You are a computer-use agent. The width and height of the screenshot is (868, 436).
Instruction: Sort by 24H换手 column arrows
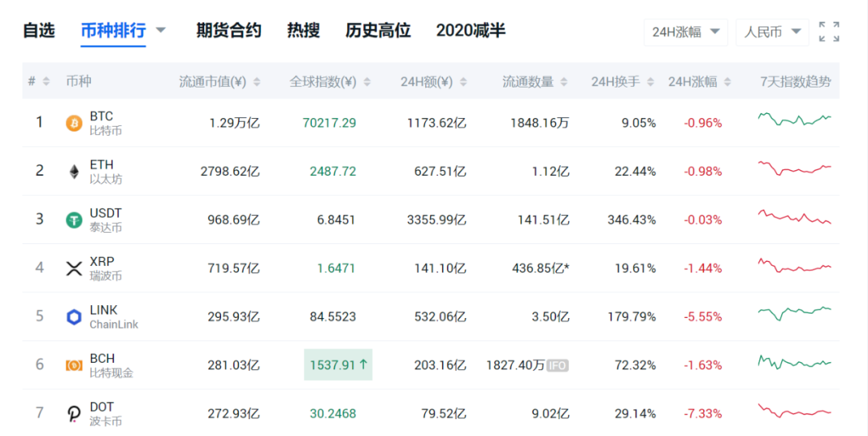click(x=650, y=82)
